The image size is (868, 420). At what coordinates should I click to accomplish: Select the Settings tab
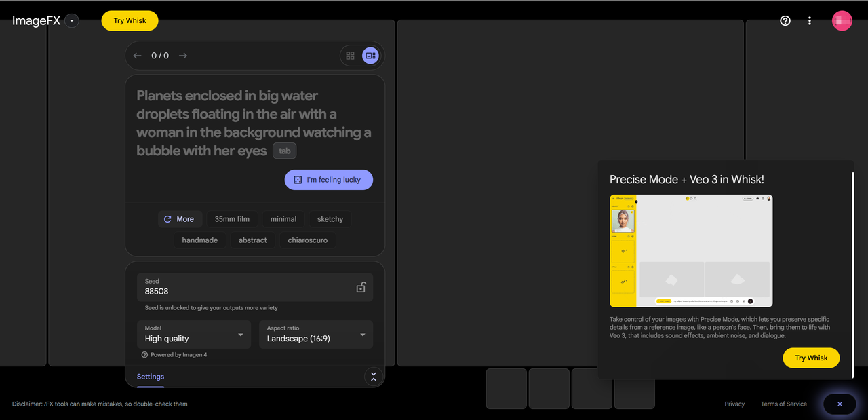(x=151, y=377)
